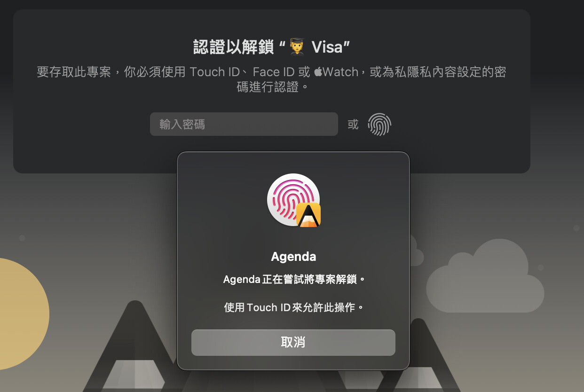Click the 碼進行認證 line of the description

(268, 87)
